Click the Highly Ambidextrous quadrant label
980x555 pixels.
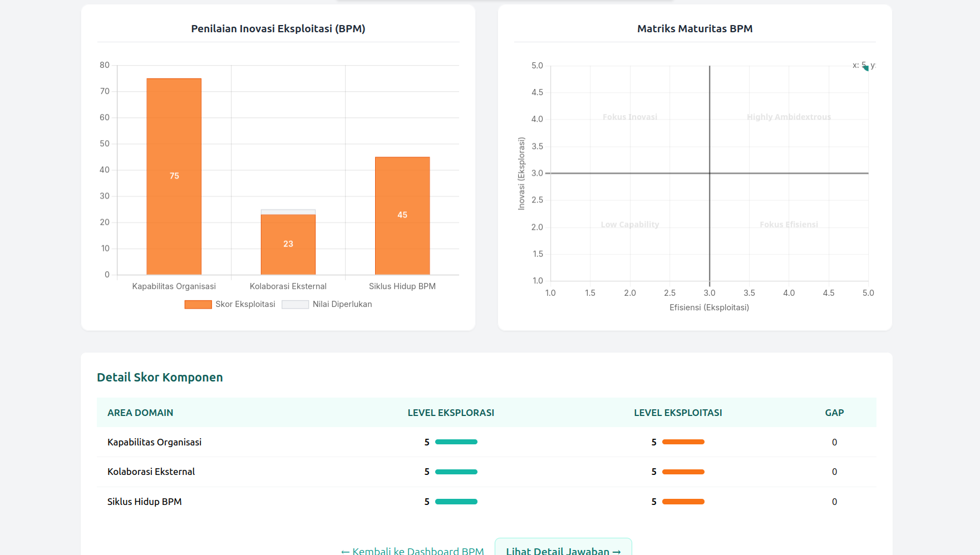pyautogui.click(x=789, y=117)
